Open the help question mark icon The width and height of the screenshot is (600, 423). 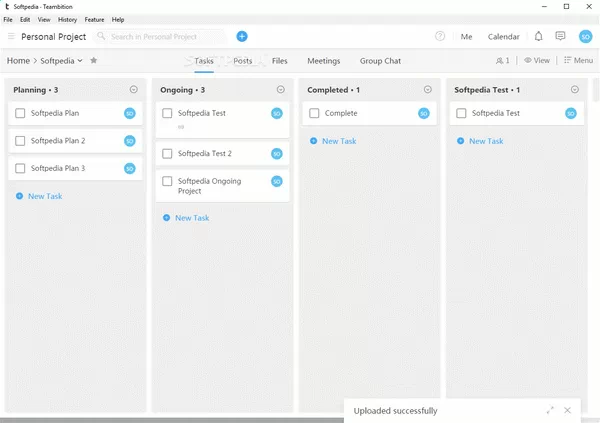click(440, 37)
